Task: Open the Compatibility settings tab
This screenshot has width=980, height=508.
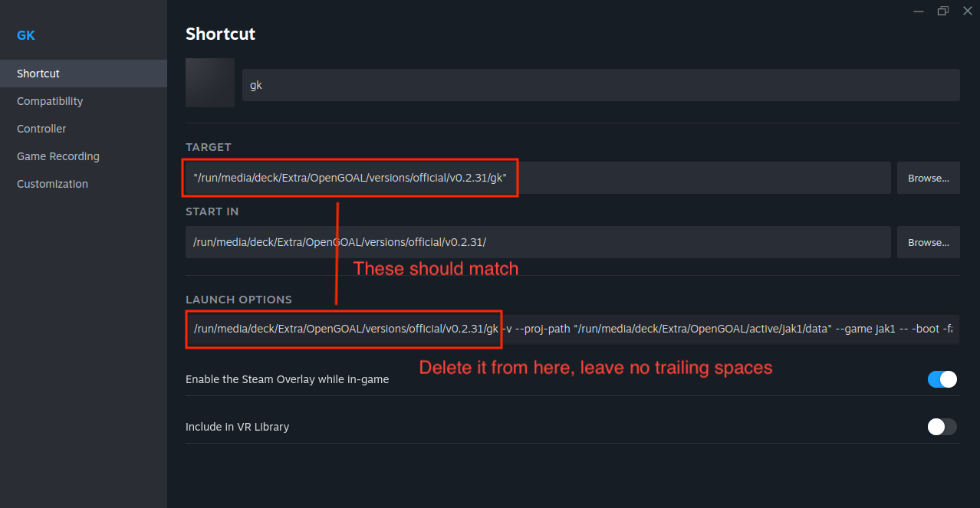Action: tap(50, 101)
